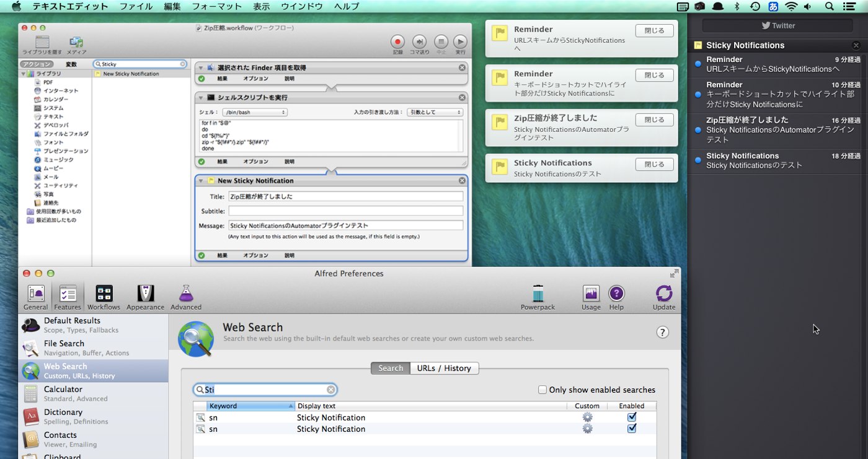The image size is (868, 459).
Task: Switch to the URLs / History tab
Action: tap(444, 368)
